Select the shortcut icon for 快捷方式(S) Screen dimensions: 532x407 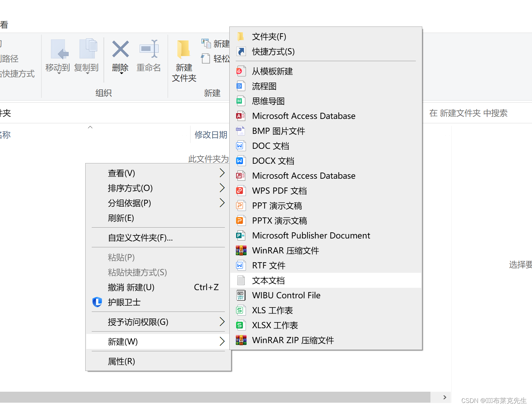point(241,51)
